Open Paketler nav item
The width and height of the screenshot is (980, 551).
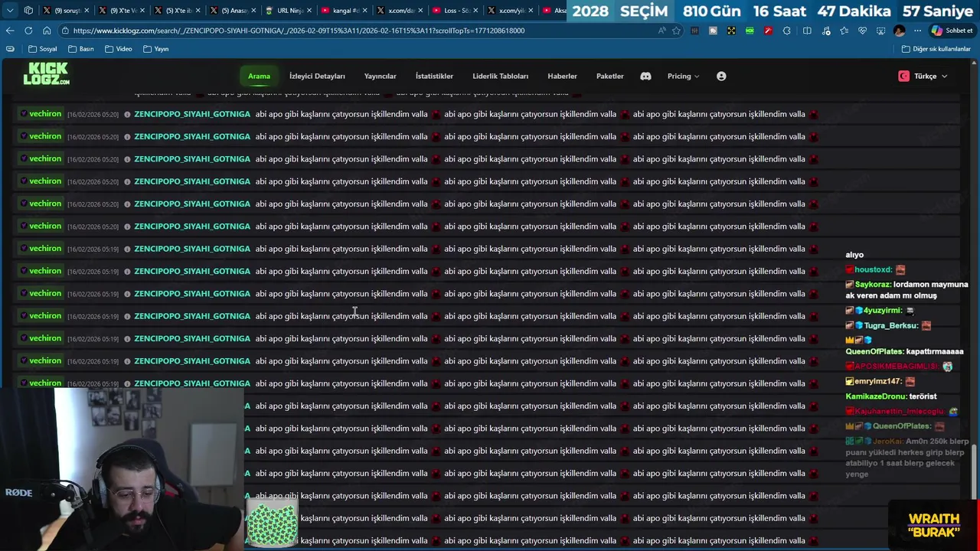coord(609,77)
